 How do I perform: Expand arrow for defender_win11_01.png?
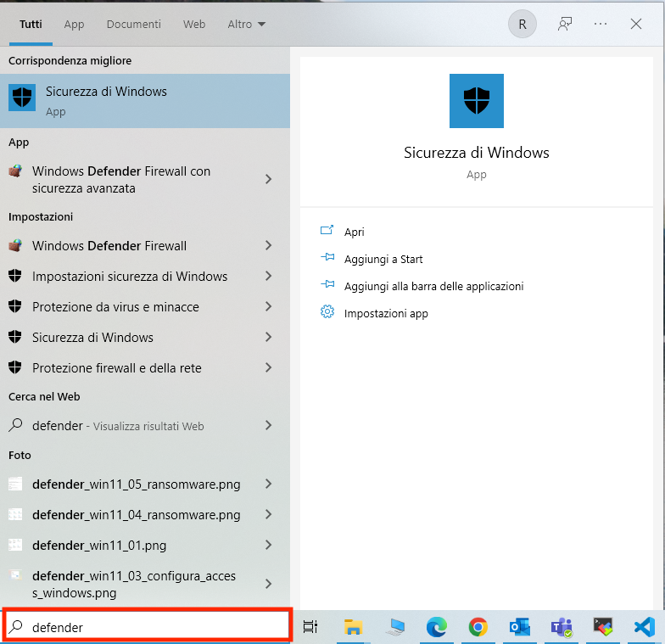point(268,545)
